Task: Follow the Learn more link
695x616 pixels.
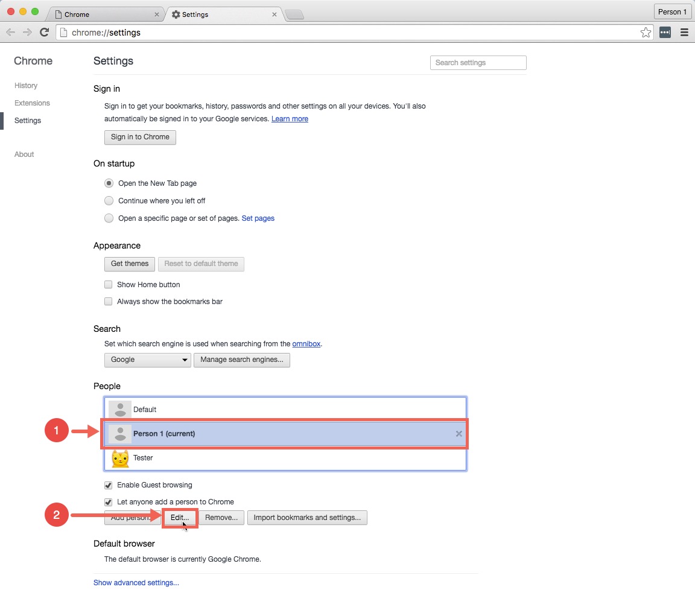Action: click(290, 119)
